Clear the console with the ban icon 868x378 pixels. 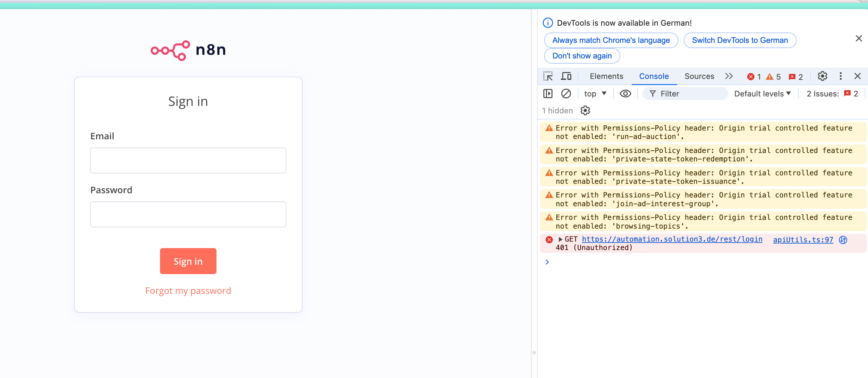(566, 94)
